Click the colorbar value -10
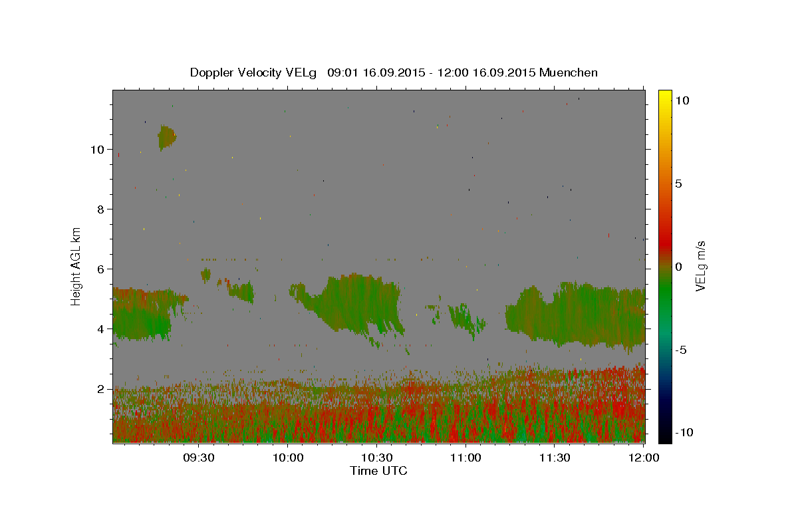 [684, 433]
